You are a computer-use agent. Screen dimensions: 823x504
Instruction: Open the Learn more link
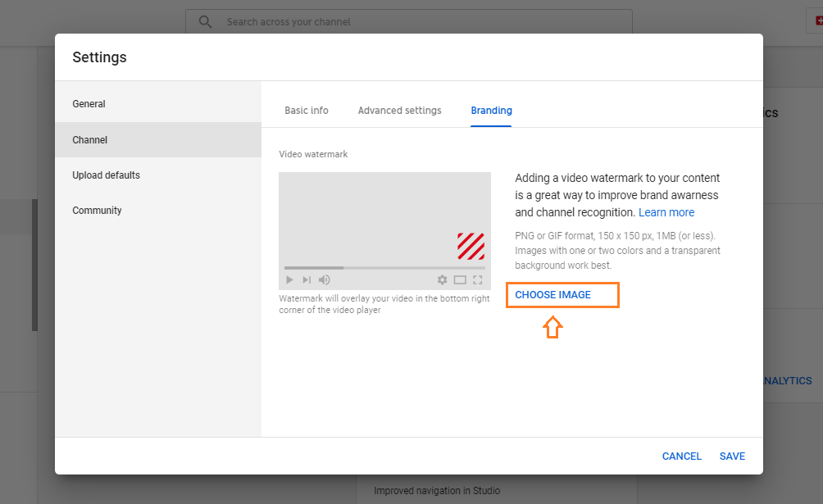[666, 212]
